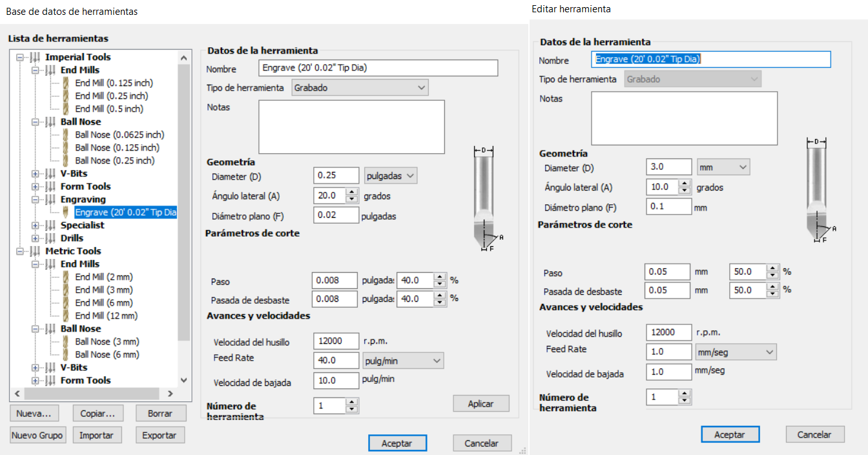This screenshot has width=868, height=455.
Task: Collapse the Engraving group
Action: 35,199
